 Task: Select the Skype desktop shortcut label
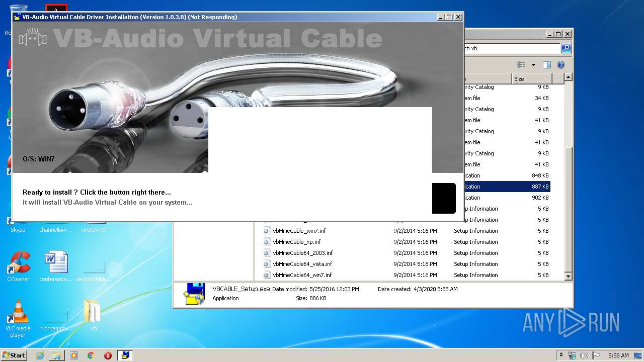18,230
